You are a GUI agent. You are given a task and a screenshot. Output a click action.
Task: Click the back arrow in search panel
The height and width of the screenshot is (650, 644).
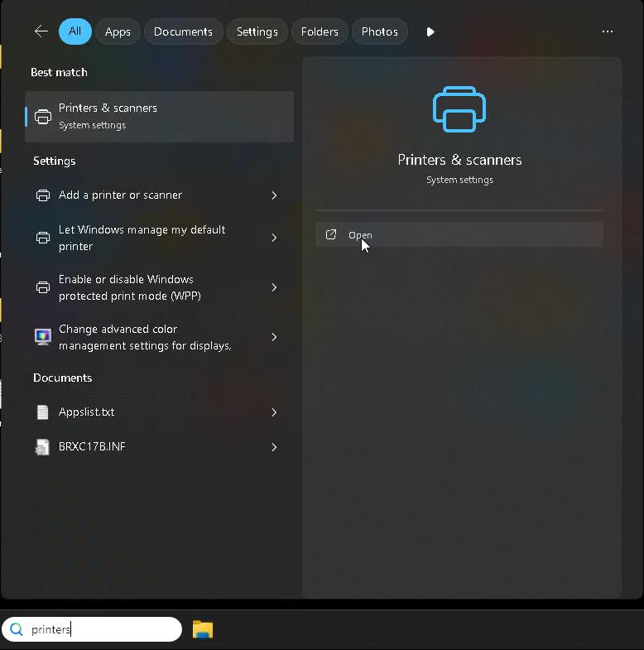[41, 31]
